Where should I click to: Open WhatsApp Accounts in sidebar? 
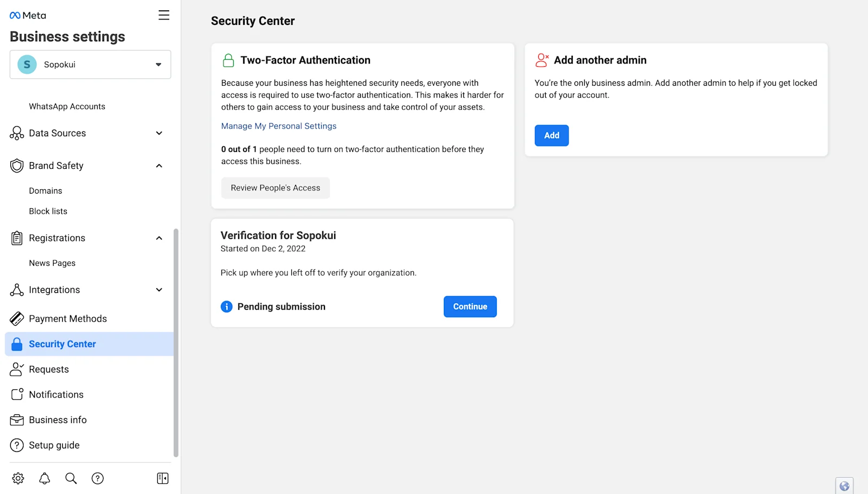(x=67, y=107)
